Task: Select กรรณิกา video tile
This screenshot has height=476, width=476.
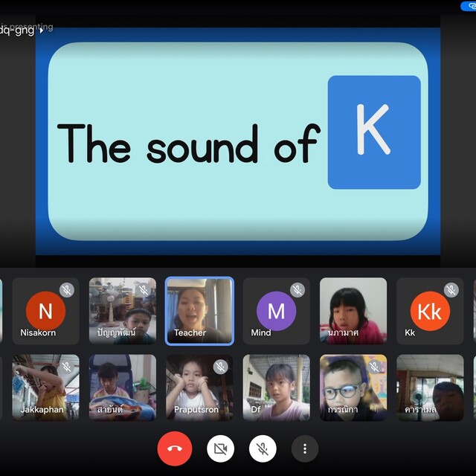Action: tap(353, 387)
